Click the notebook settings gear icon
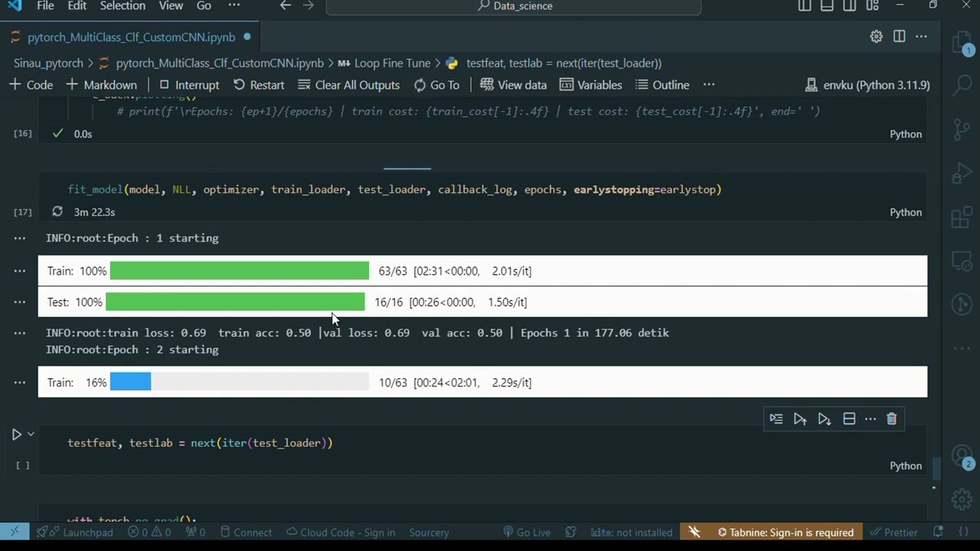The width and height of the screenshot is (980, 551). pyautogui.click(x=876, y=37)
